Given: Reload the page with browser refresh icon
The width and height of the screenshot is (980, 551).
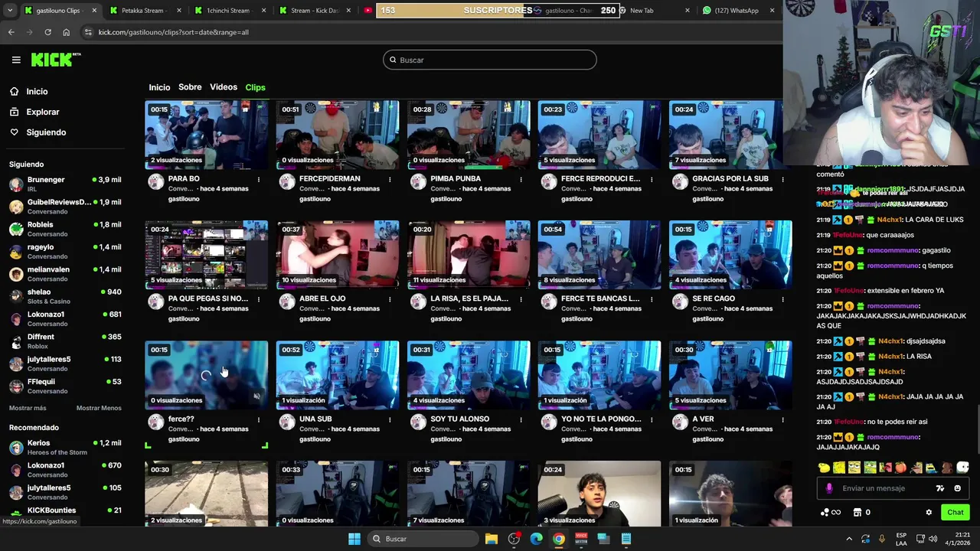Looking at the screenshot, I should tap(47, 32).
